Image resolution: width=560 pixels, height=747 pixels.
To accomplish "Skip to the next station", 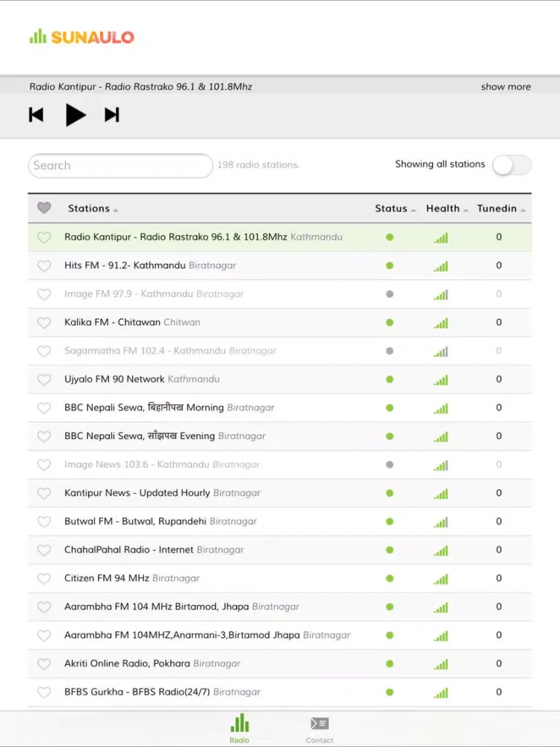I will click(112, 115).
